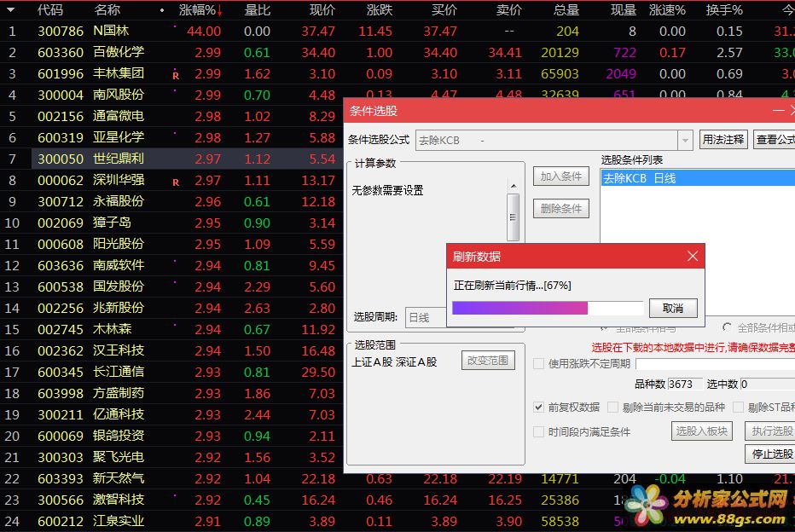Click the 总量 column header
Viewport: 795px width, 532px height.
click(566, 9)
